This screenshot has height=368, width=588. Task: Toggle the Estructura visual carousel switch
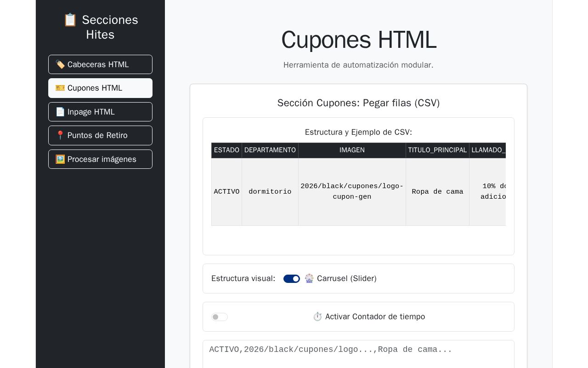[292, 279]
